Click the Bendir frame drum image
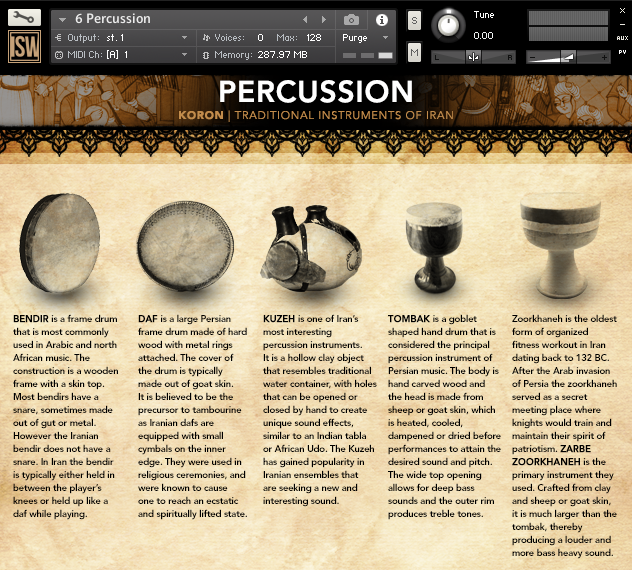This screenshot has height=570, width=632. (x=60, y=243)
